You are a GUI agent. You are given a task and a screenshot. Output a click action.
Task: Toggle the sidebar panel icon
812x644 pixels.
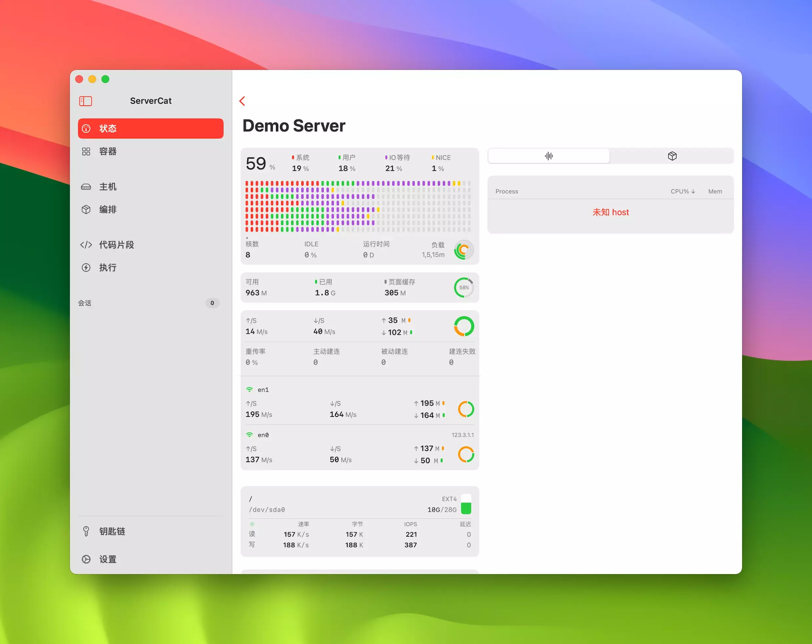[85, 101]
